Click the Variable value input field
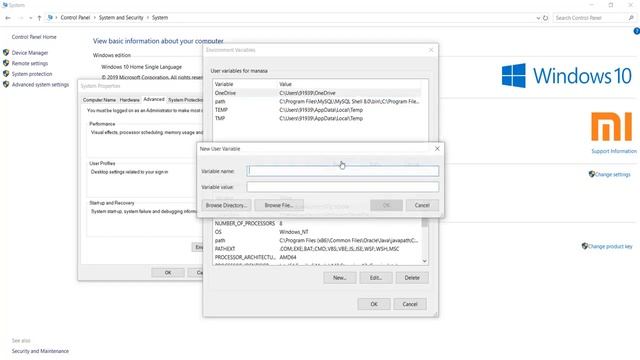Viewport: 640px width, 360px height. 343,187
